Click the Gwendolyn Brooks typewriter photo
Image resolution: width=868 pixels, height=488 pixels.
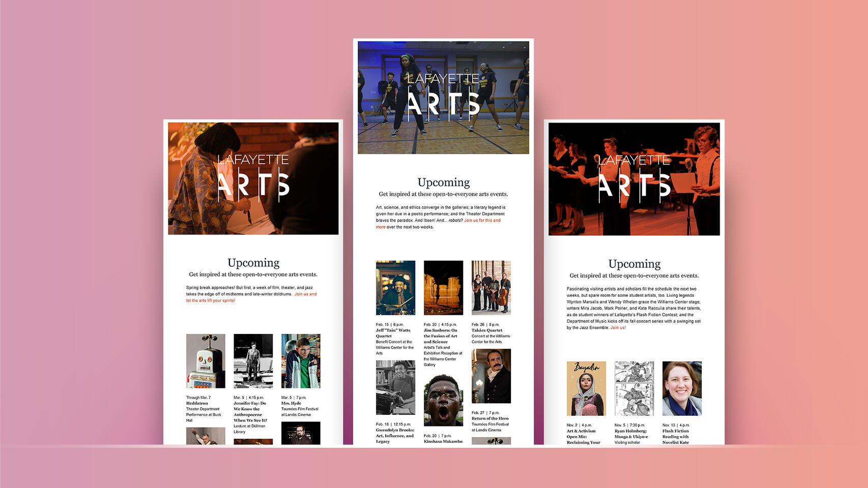point(395,387)
